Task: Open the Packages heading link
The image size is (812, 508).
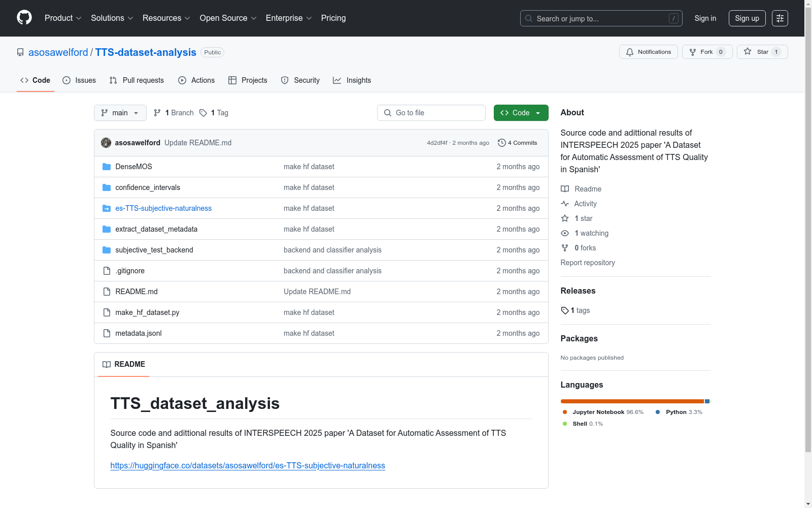Action: [x=579, y=338]
